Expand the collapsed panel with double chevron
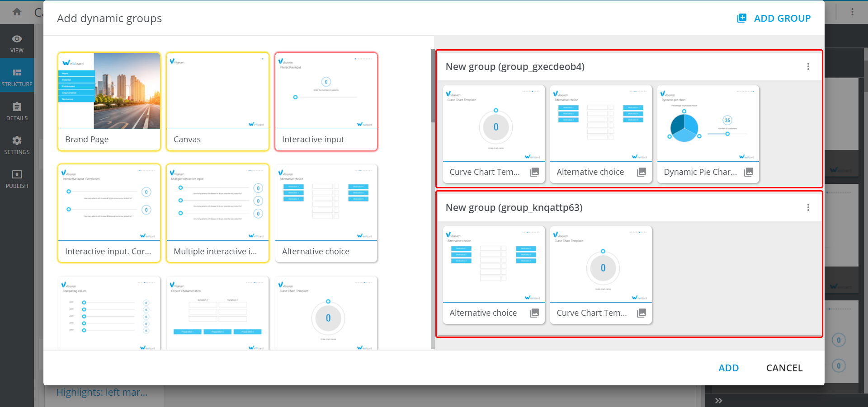The height and width of the screenshot is (407, 868). click(x=719, y=401)
